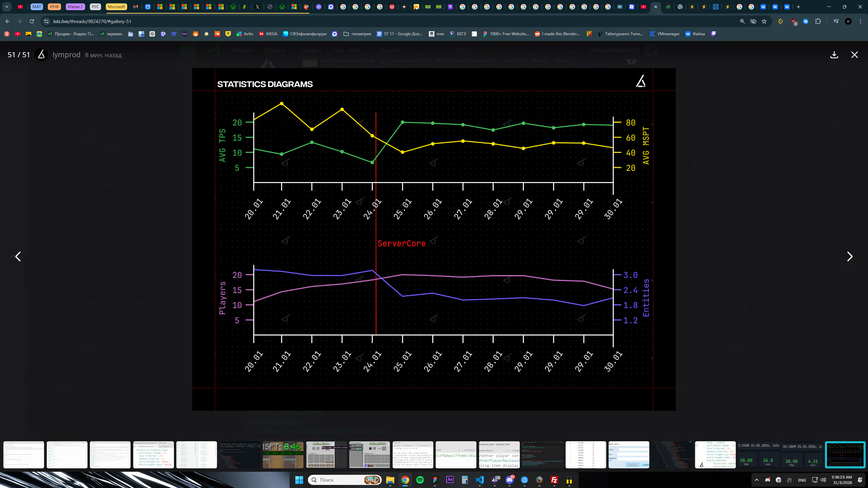The width and height of the screenshot is (868, 488).
Task: Open the Матан 2 tab group
Action: [x=75, y=7]
